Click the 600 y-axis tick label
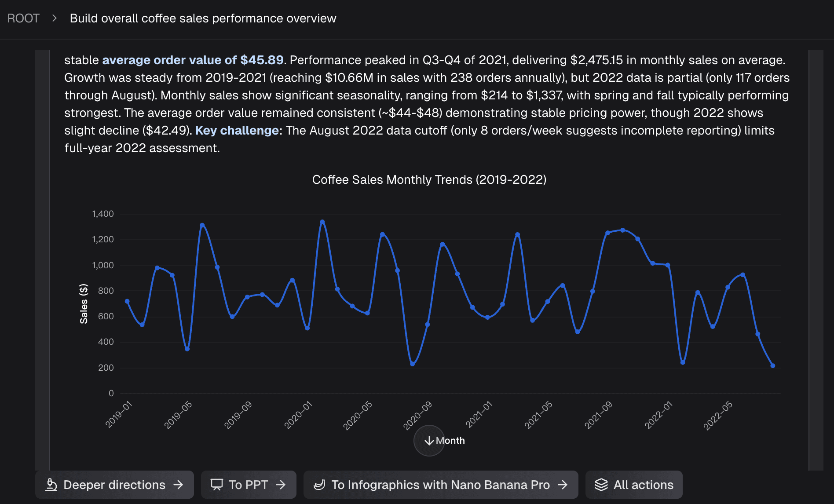This screenshot has width=834, height=504. [106, 316]
